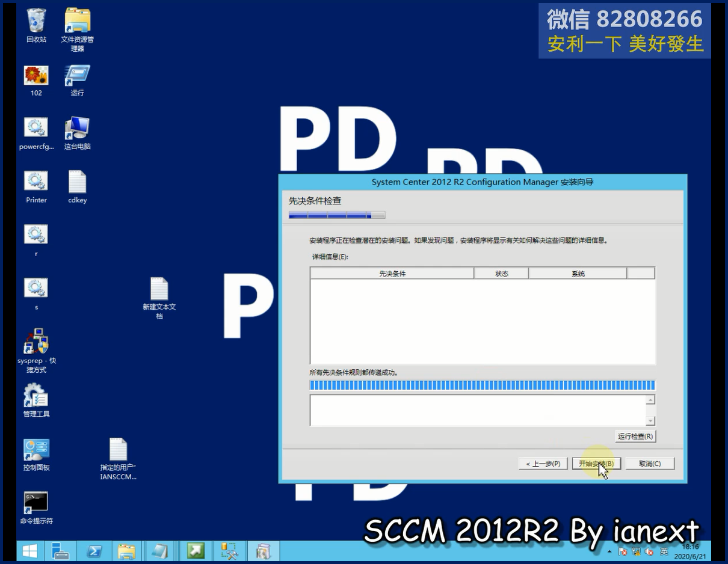728x564 pixels.
Task: Switch to the setup wizard taskbar icon
Action: pos(263,551)
